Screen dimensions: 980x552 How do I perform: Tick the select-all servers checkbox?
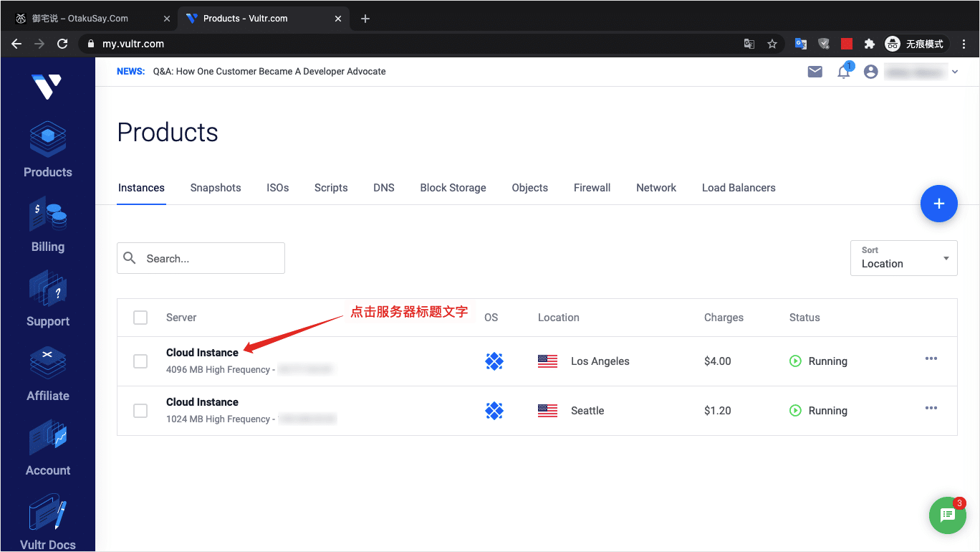(140, 318)
